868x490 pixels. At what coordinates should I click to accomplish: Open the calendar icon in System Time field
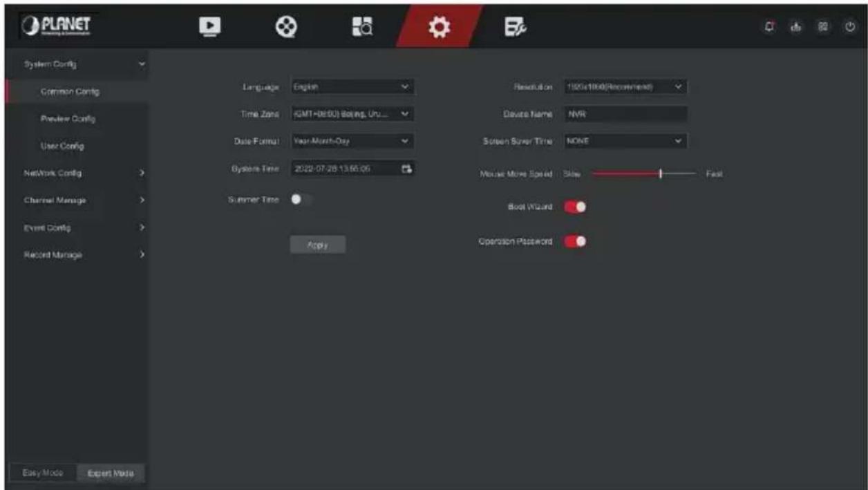click(406, 169)
